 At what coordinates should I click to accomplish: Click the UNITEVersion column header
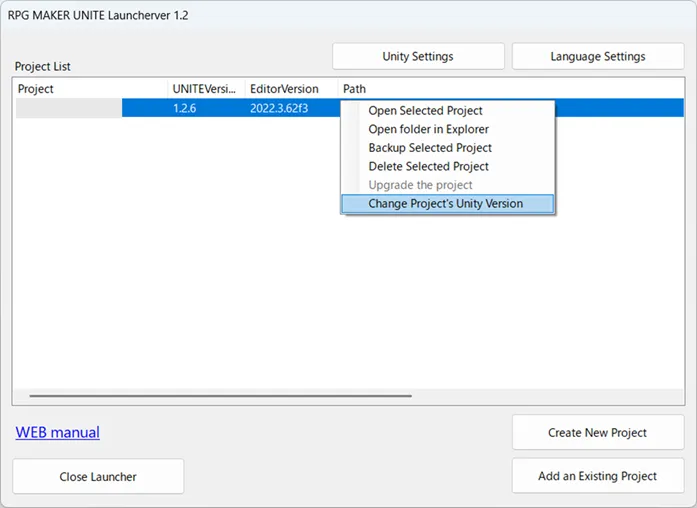(205, 89)
